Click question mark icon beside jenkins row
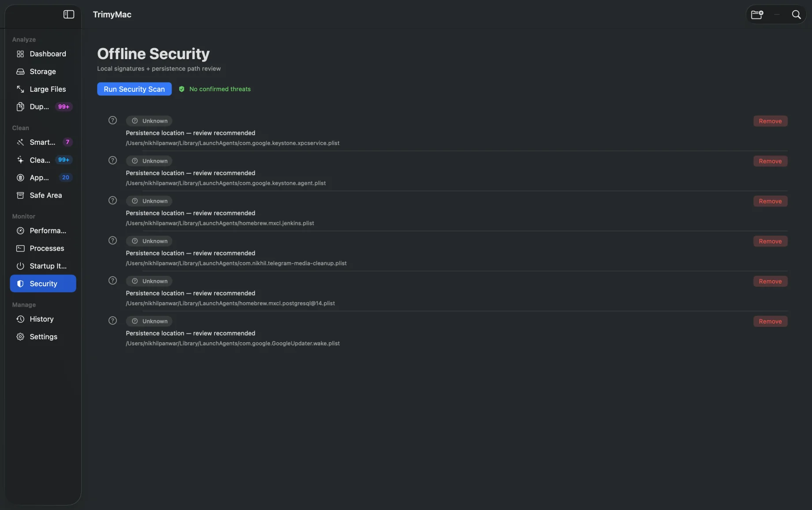 [x=113, y=201]
